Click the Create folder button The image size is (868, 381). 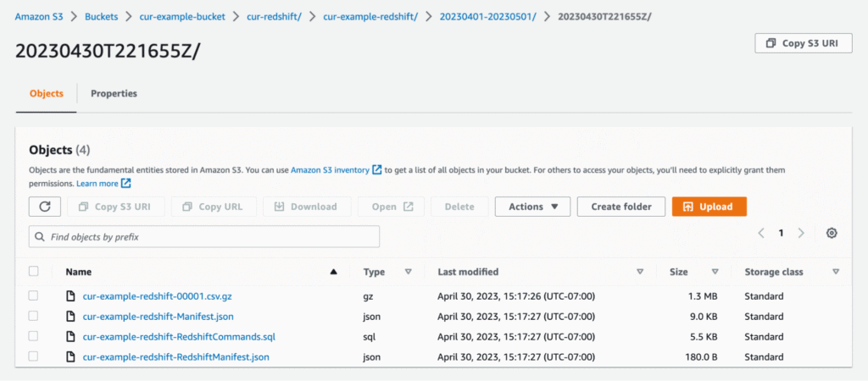point(621,207)
